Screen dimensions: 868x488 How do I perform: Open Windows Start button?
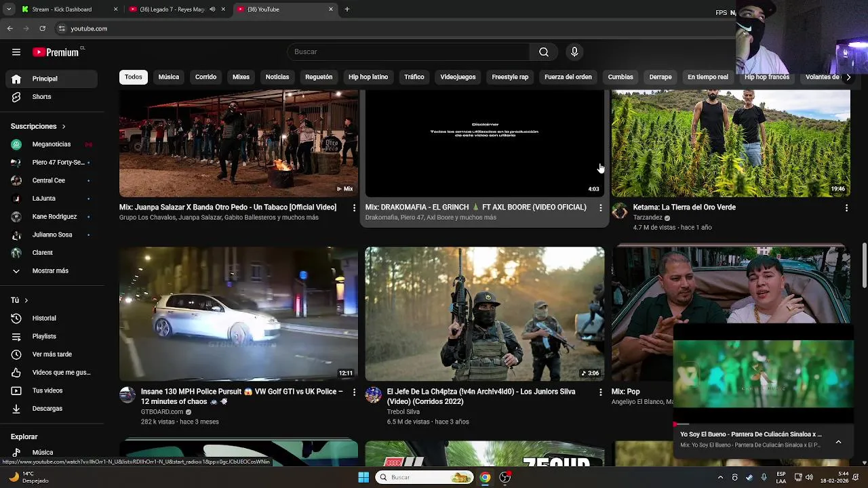[363, 477]
